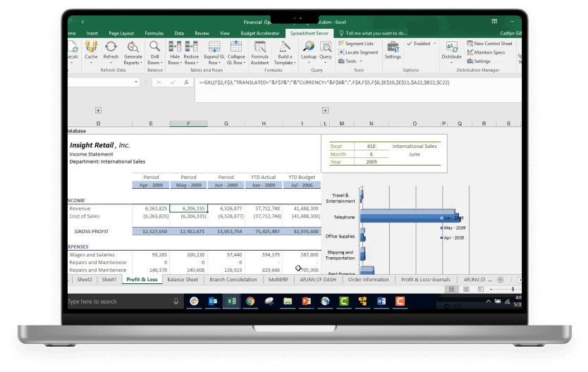Click the Excel icon in the taskbar
Screen dimensions: 588x372
231,302
